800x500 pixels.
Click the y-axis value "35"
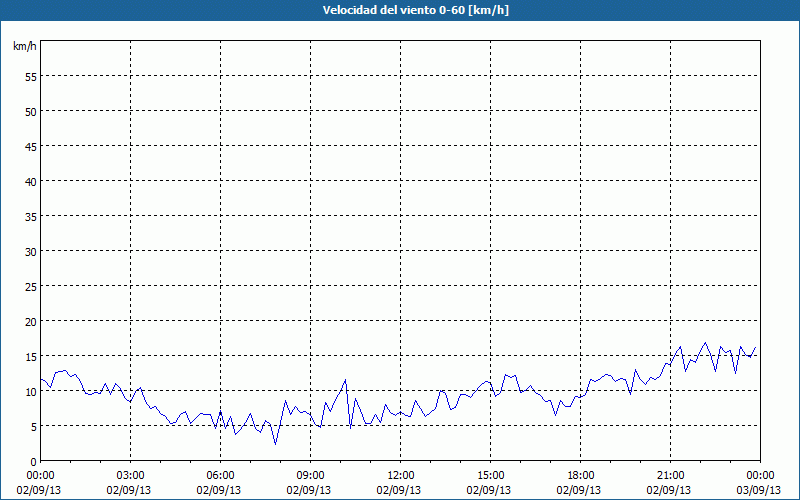click(x=31, y=217)
